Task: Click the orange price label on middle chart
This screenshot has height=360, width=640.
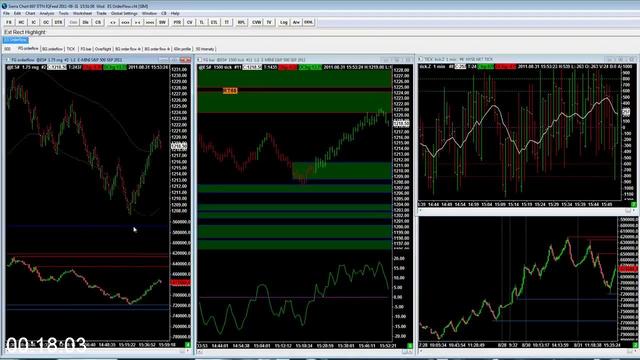Action: tap(230, 91)
